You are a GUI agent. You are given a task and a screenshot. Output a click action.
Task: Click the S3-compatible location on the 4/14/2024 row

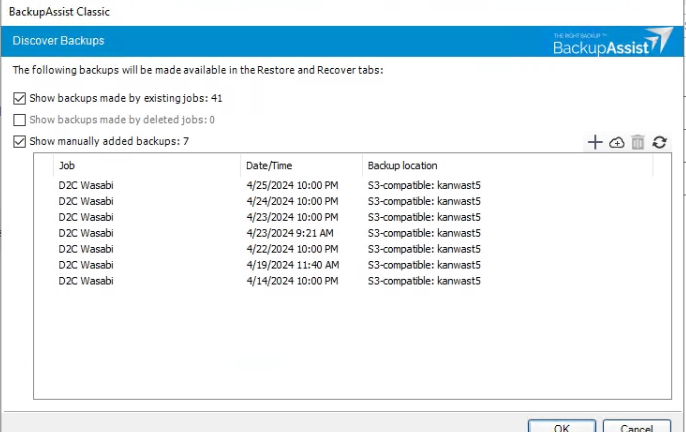tap(424, 281)
